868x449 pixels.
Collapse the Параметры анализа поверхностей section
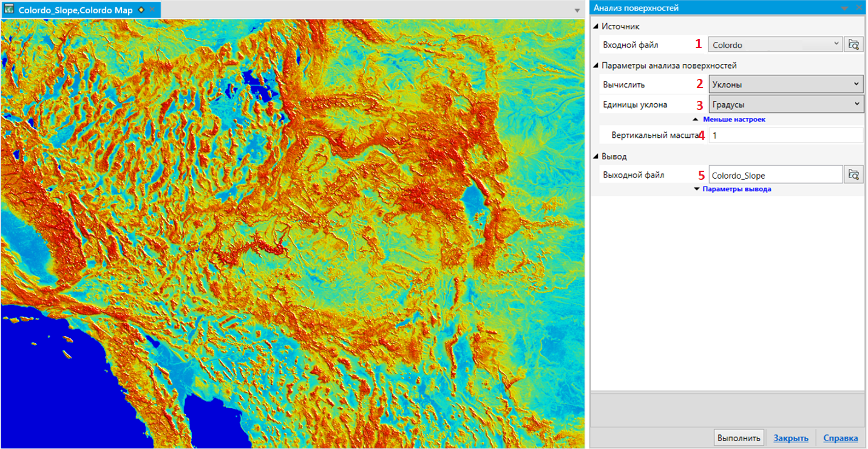[595, 66]
